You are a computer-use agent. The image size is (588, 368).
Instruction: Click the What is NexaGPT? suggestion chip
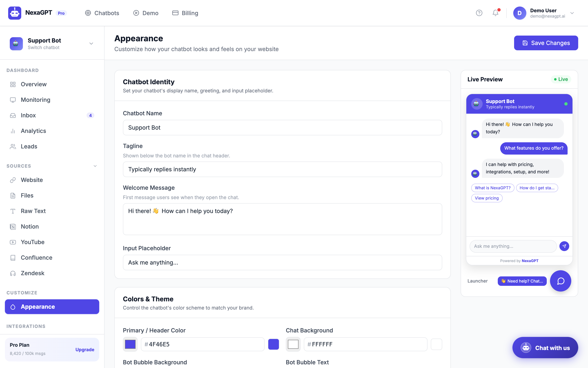(492, 188)
